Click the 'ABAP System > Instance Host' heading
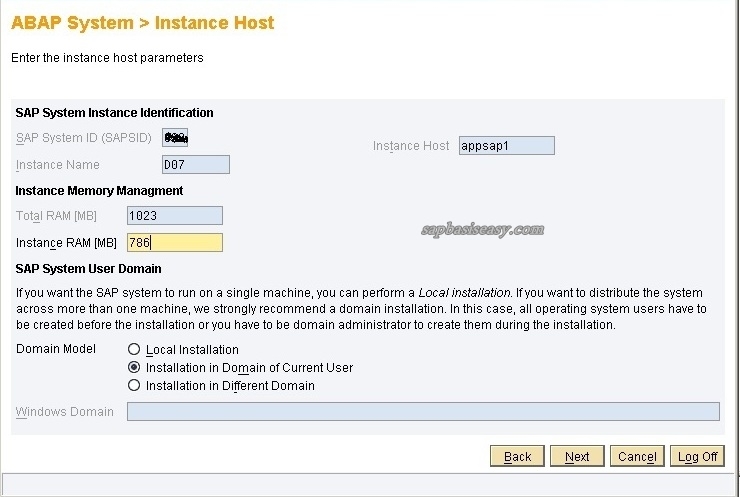The image size is (740, 497). coord(143,23)
